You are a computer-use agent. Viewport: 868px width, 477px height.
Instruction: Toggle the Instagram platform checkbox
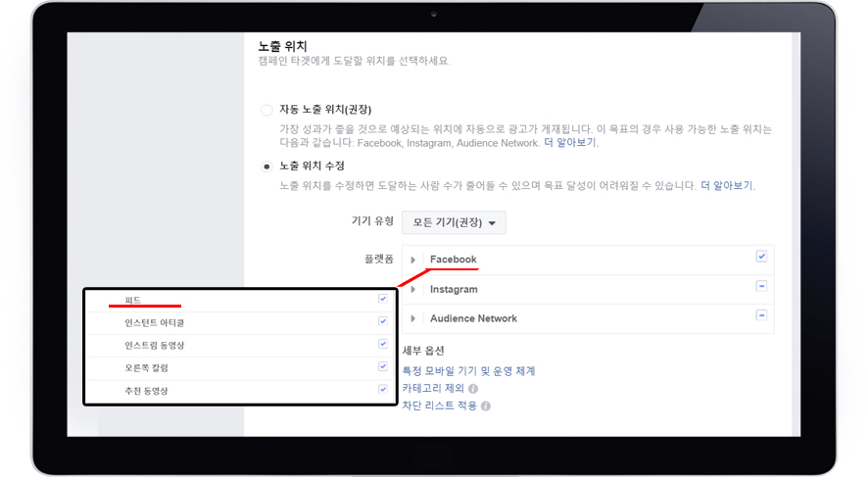pyautogui.click(x=762, y=286)
